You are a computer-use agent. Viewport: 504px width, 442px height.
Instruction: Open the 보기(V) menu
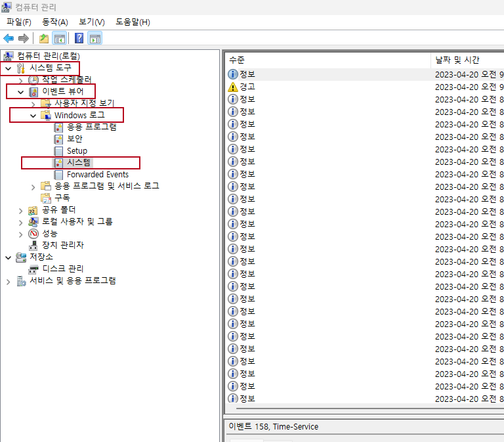click(92, 22)
